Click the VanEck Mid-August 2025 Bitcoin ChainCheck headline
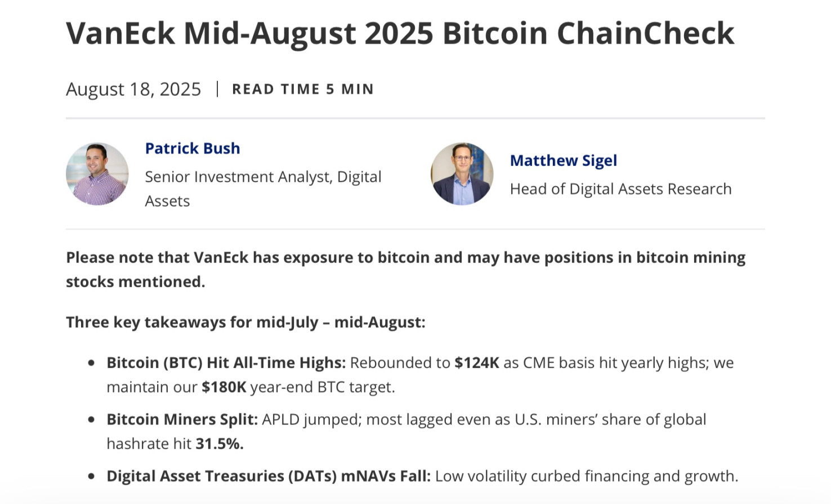The width and height of the screenshot is (831, 504). click(400, 33)
